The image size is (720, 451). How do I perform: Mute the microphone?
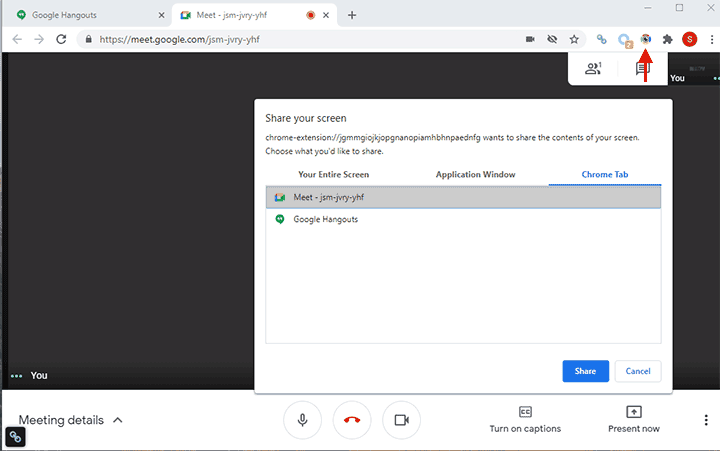click(302, 420)
